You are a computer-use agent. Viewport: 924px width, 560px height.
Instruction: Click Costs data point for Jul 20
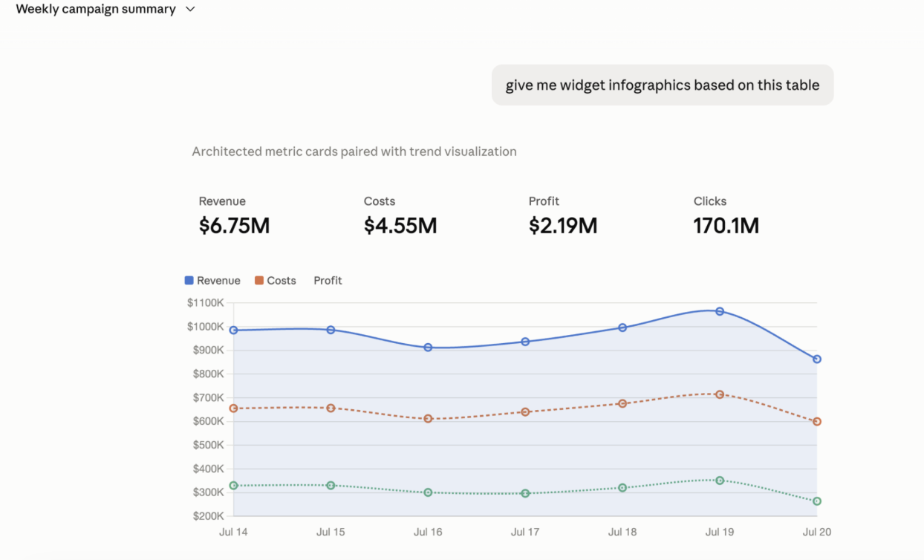pyautogui.click(x=817, y=421)
